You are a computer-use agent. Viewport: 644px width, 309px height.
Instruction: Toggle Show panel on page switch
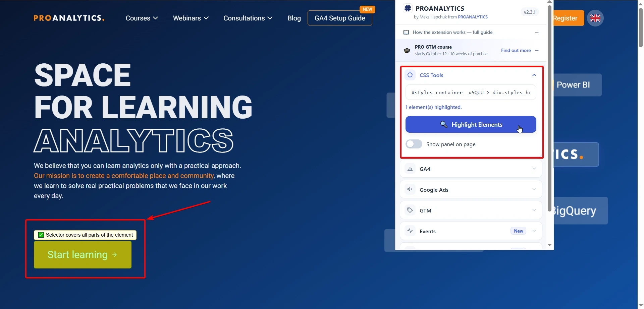coord(414,144)
